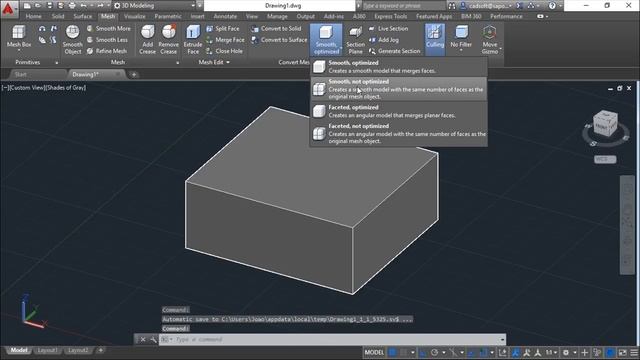
Task: Open the WCS coordinate system dropdown
Action: pyautogui.click(x=605, y=159)
